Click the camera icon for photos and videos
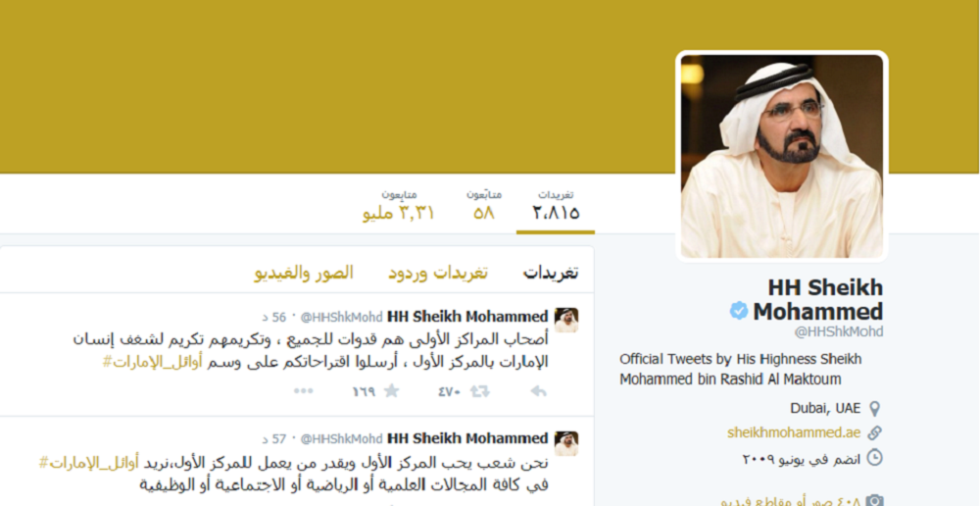 pyautogui.click(x=874, y=500)
